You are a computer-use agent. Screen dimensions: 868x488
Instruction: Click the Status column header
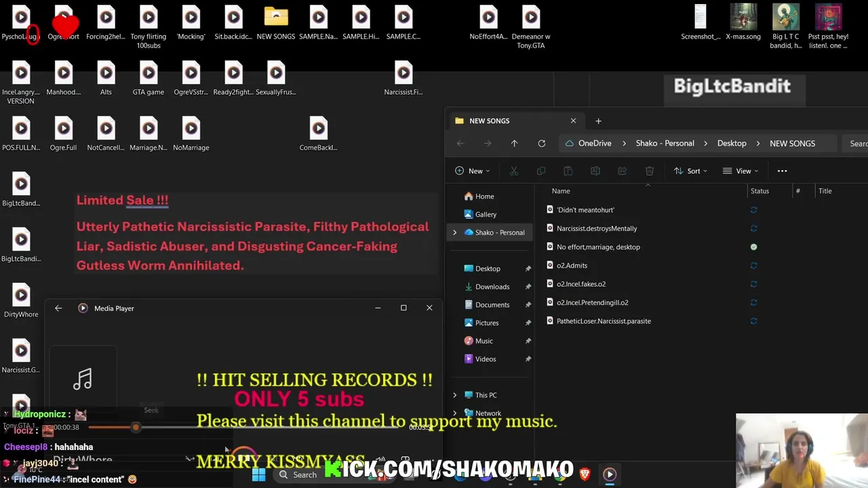(x=759, y=191)
